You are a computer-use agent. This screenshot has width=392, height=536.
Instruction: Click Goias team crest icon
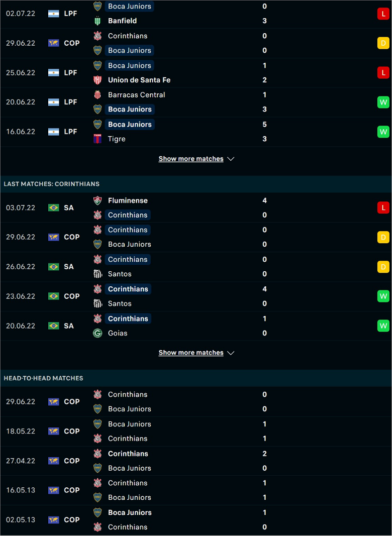click(97, 333)
